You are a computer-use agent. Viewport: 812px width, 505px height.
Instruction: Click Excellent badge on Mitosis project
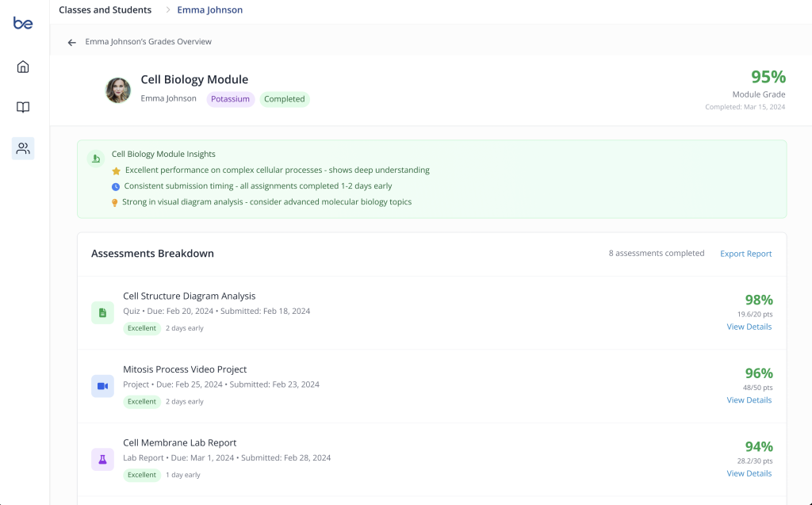142,402
